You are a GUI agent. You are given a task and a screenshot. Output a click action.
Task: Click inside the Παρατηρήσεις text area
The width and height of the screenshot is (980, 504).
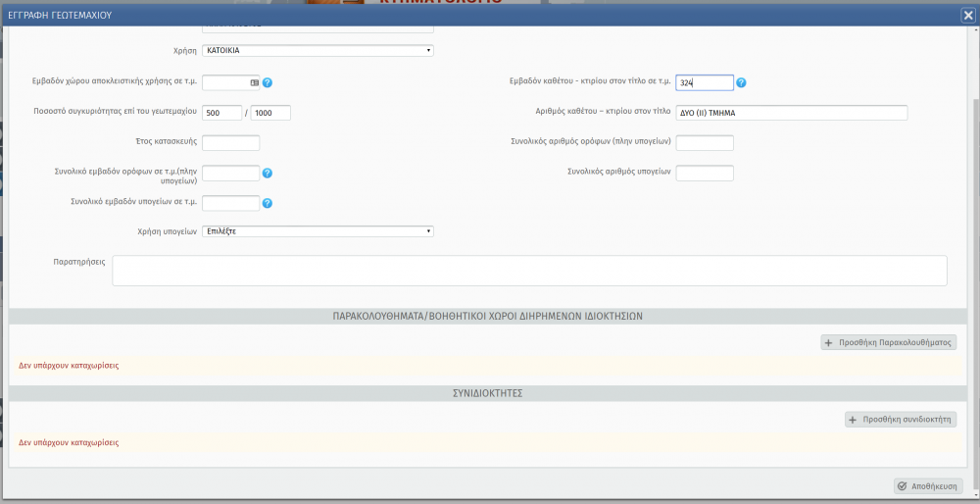529,271
